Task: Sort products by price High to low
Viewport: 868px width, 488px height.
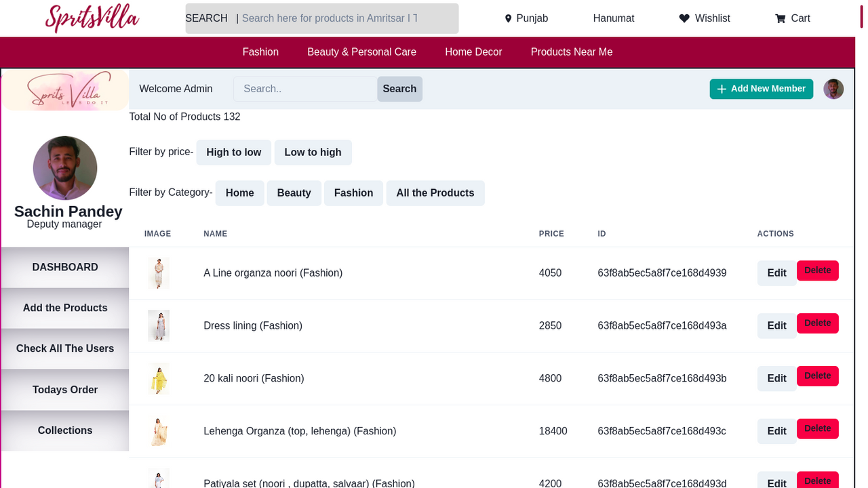Action: pos(233,152)
